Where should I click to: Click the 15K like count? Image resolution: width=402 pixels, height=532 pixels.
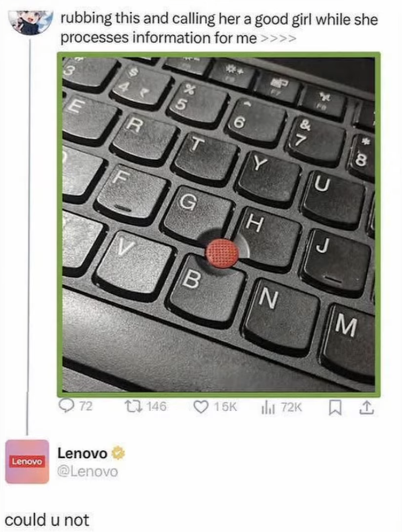pos(225,407)
